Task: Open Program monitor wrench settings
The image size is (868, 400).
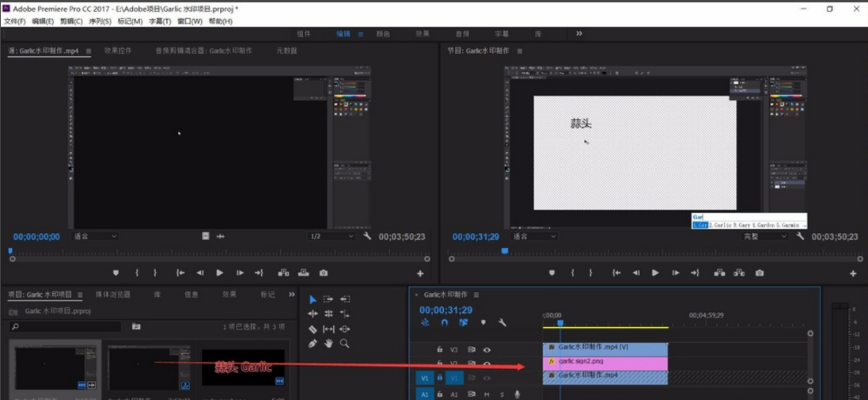Action: point(801,236)
